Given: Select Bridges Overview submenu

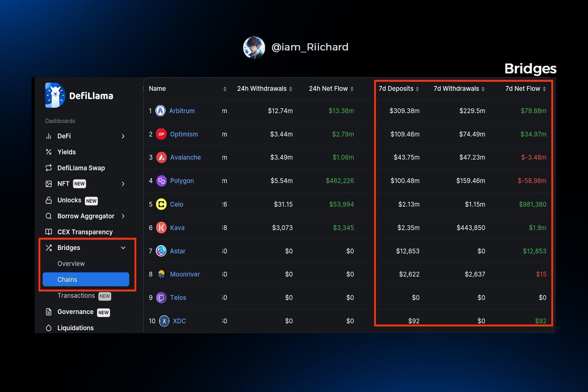Looking at the screenshot, I should (x=71, y=264).
